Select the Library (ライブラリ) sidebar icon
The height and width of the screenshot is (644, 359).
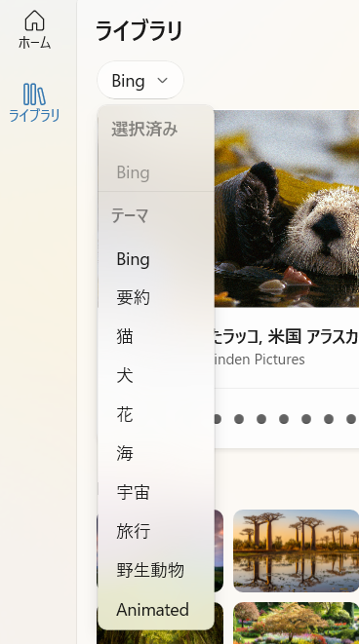[x=34, y=102]
